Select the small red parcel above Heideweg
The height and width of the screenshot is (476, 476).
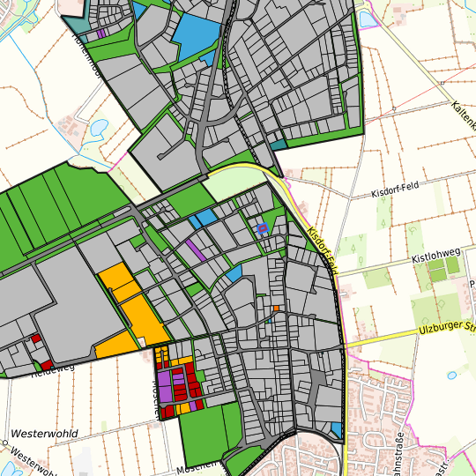point(36,338)
